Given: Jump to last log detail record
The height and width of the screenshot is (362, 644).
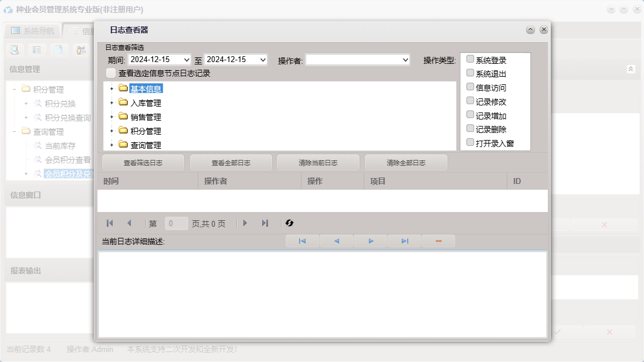Looking at the screenshot, I should [x=405, y=241].
